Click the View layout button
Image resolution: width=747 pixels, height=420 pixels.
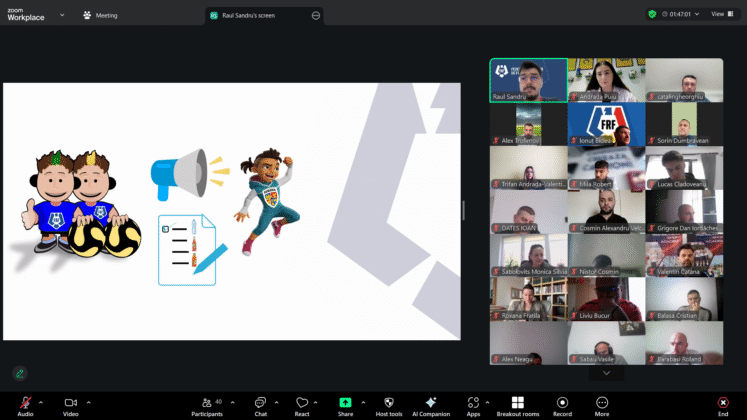(x=717, y=14)
